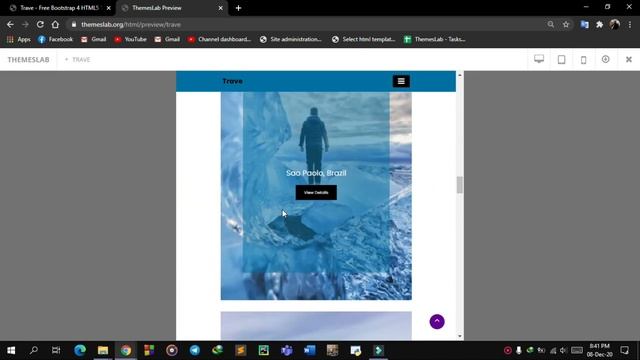
Task: Click the preview scrollbar thumb
Action: coord(460,185)
